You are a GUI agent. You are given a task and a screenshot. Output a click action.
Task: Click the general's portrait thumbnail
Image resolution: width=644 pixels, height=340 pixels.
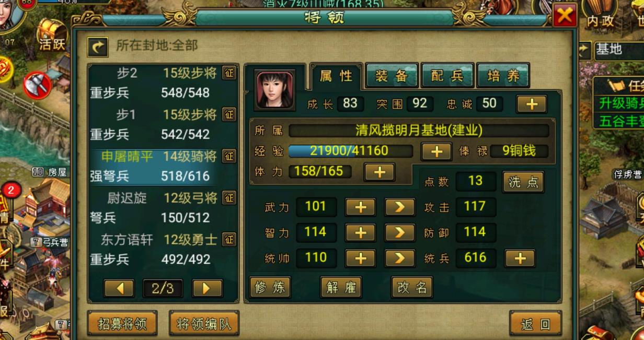click(275, 89)
